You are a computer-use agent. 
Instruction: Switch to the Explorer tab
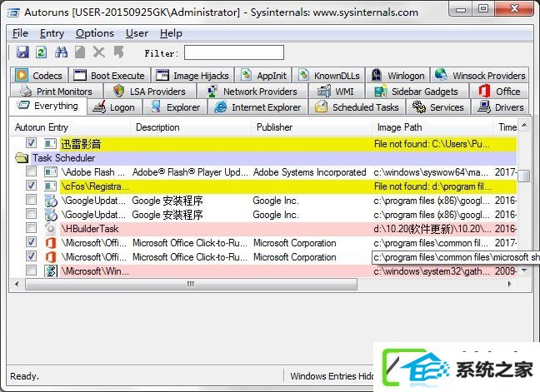175,107
